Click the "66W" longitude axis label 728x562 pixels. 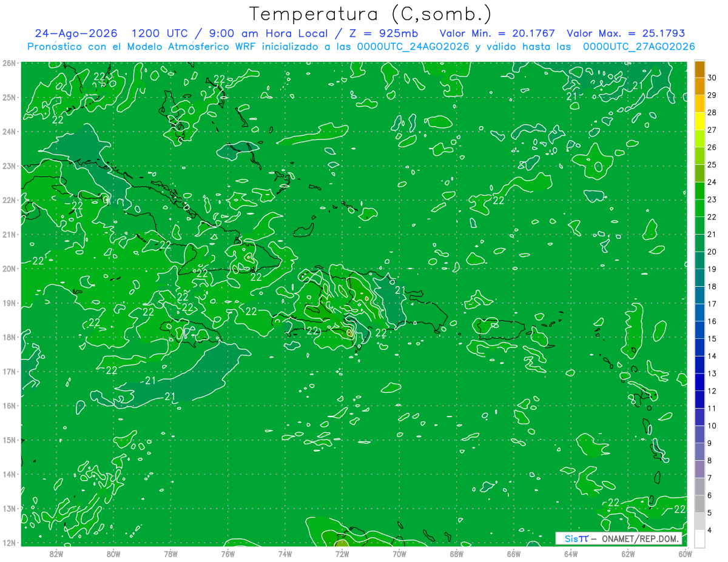[513, 553]
